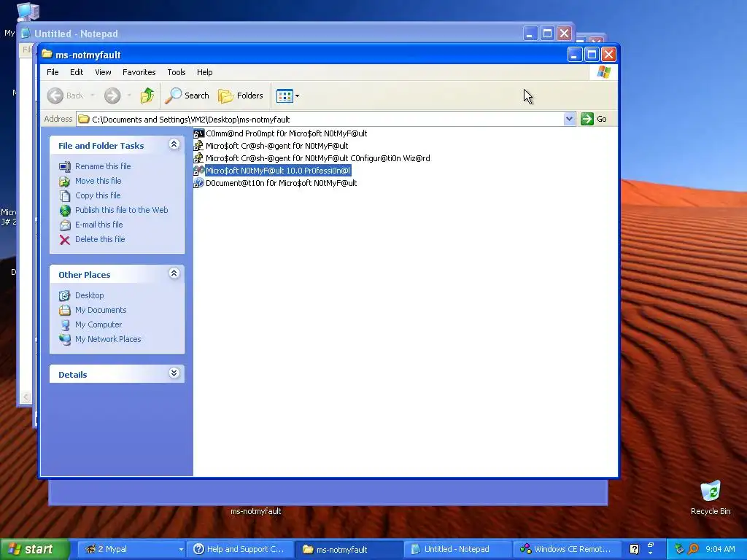Screen dimensions: 747x560
Task: Click Delete this file
Action: (x=100, y=239)
